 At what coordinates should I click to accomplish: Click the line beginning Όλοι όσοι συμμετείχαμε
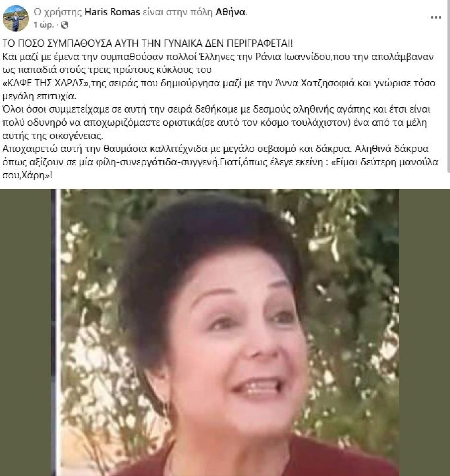(216, 109)
